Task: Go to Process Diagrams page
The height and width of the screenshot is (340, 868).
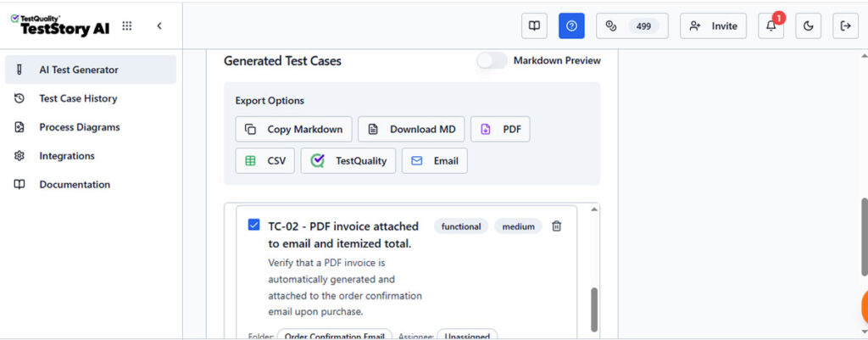Action: [80, 127]
